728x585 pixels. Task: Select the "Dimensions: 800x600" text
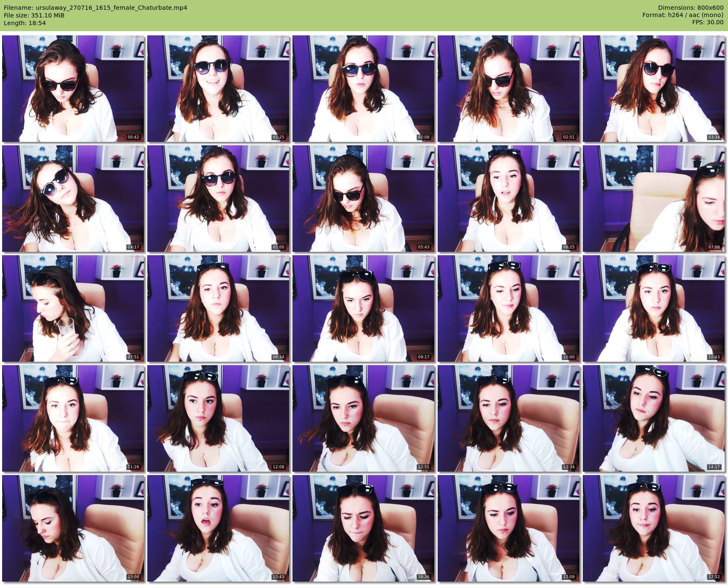pos(691,8)
